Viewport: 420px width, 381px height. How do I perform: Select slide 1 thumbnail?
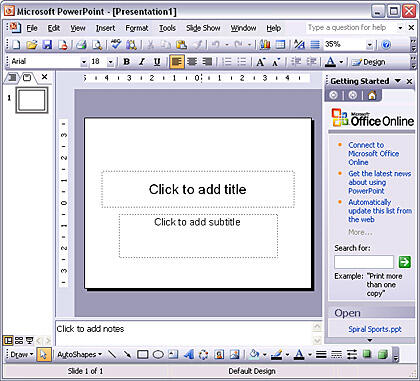tap(32, 100)
